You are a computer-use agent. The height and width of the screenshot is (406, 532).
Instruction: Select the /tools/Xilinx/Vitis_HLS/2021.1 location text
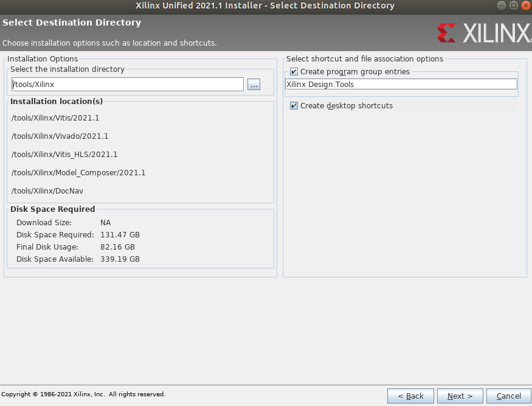[64, 155]
